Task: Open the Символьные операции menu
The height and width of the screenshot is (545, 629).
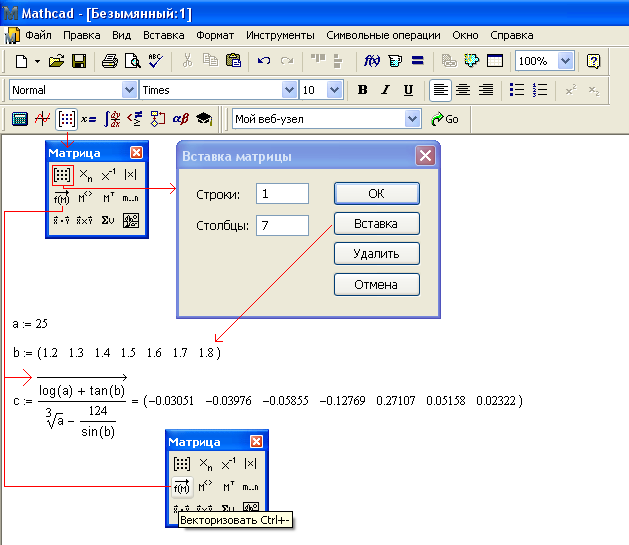Action: [x=383, y=35]
